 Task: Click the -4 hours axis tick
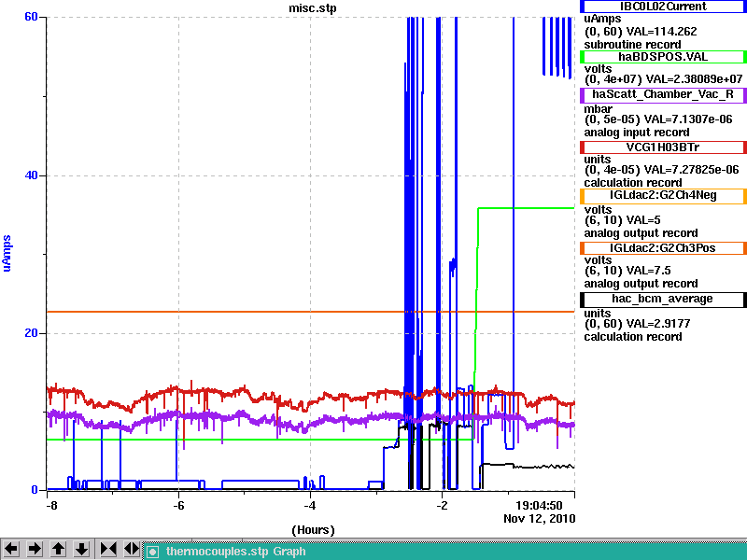click(310, 505)
